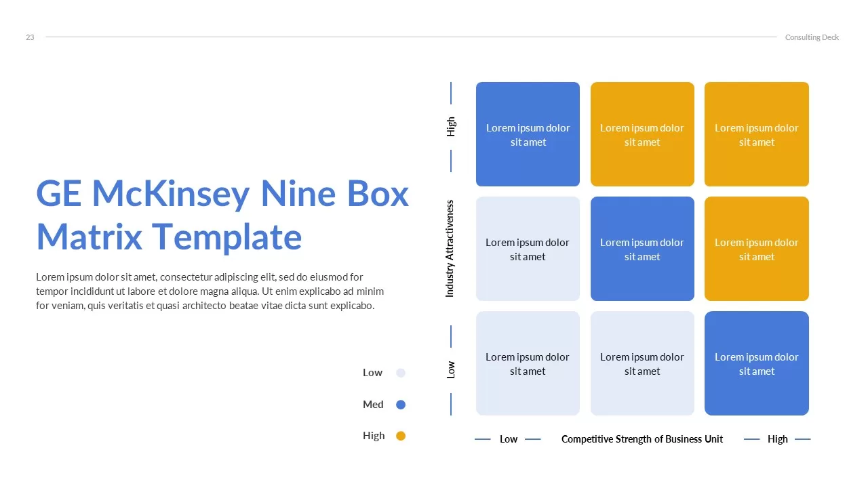Click the horizontal axis Low label
Viewport: 868px width, 488px height.
point(509,439)
